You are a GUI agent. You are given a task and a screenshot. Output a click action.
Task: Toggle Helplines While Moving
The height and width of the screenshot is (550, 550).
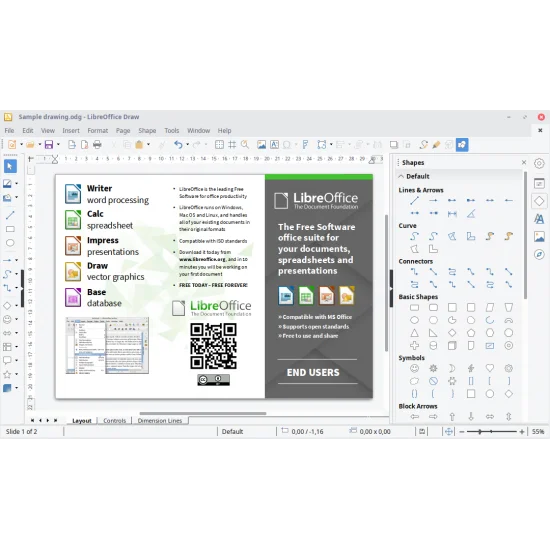tap(232, 145)
